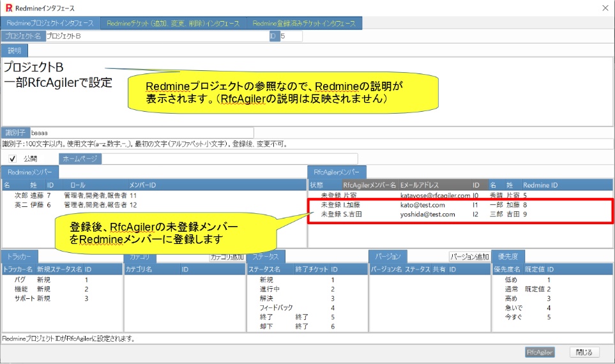The height and width of the screenshot is (364, 615).
Task: Click the バージョン名 column header
Action: click(x=386, y=269)
